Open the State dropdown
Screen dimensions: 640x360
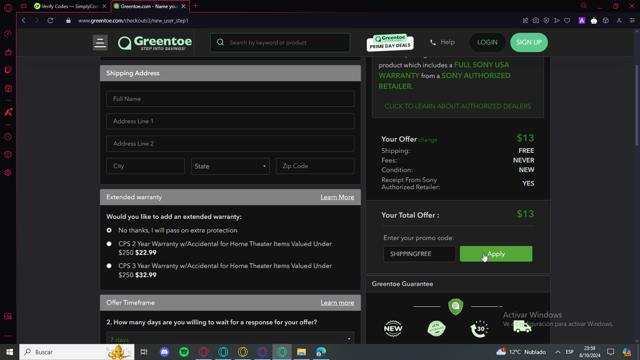230,166
